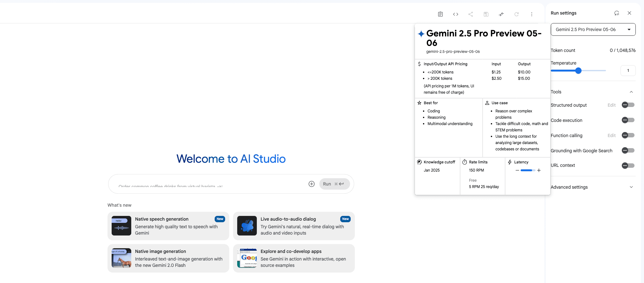Expand the Advanced settings section
This screenshot has height=283, width=644.
click(x=593, y=187)
